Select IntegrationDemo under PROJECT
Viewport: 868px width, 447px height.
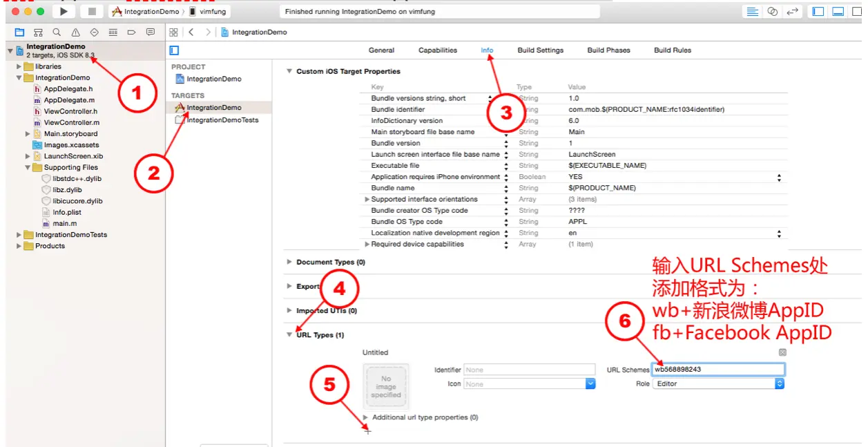[209, 79]
